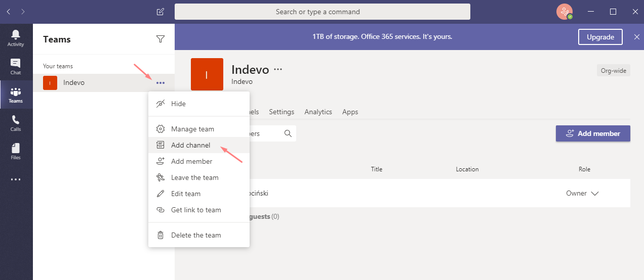This screenshot has width=644, height=280.
Task: Go to Calls in left rail
Action: point(16,123)
